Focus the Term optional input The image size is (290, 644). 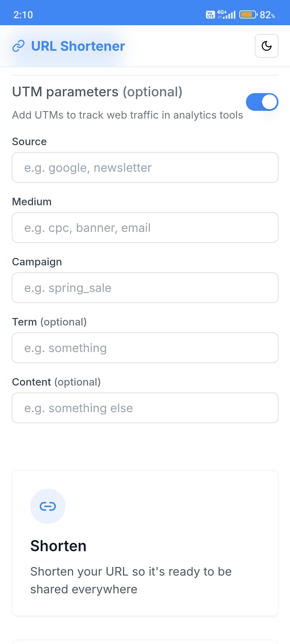[x=145, y=347]
